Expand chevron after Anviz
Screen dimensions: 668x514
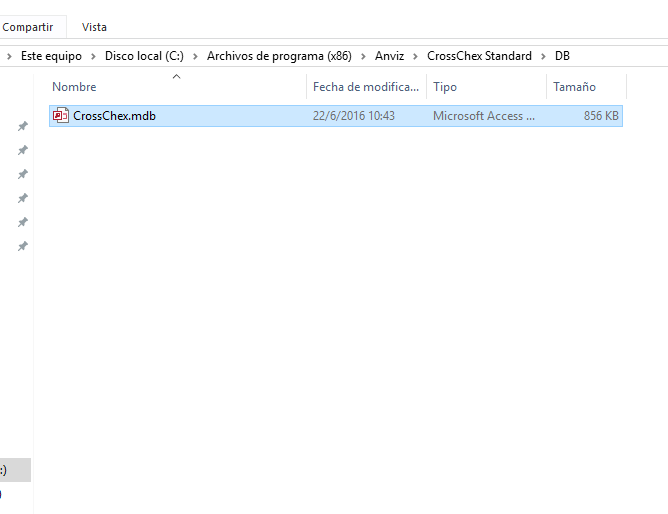click(x=415, y=56)
